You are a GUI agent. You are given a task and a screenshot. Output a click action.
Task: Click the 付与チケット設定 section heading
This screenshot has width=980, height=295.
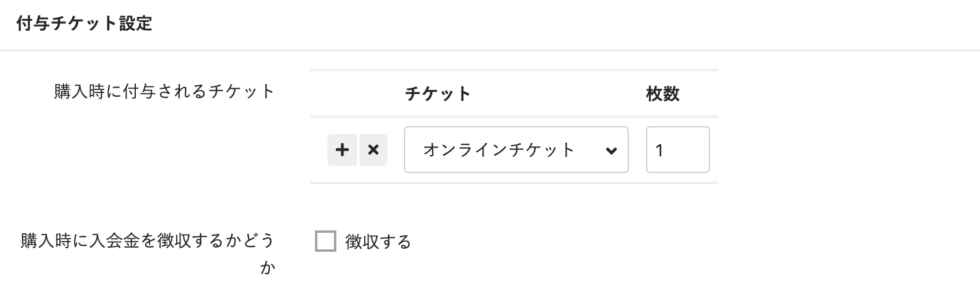[x=84, y=24]
